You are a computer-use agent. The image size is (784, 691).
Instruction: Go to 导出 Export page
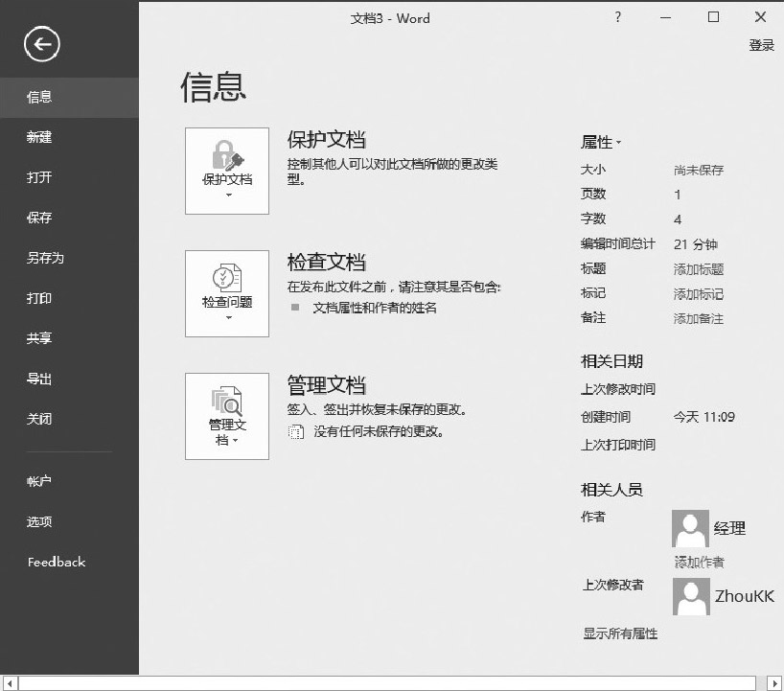click(x=39, y=379)
